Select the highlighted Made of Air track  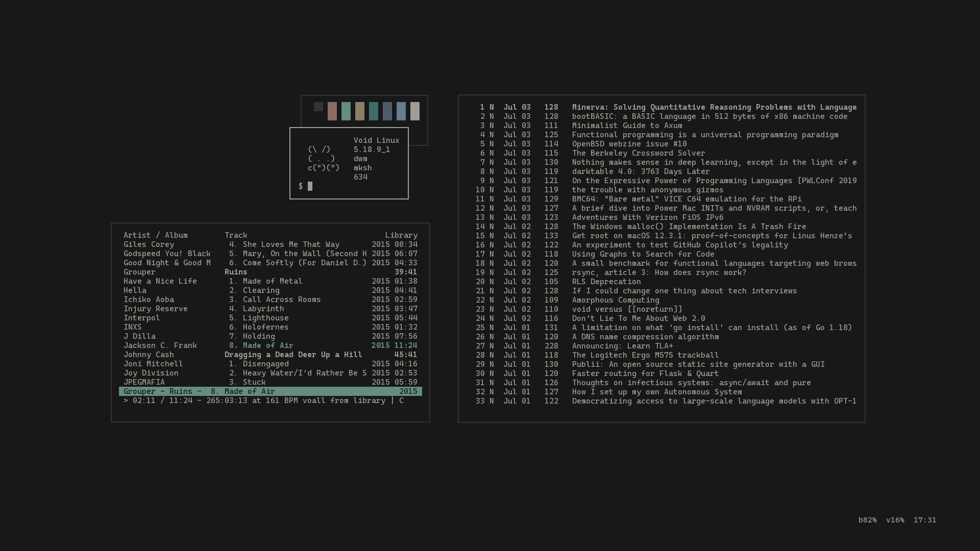click(x=267, y=345)
